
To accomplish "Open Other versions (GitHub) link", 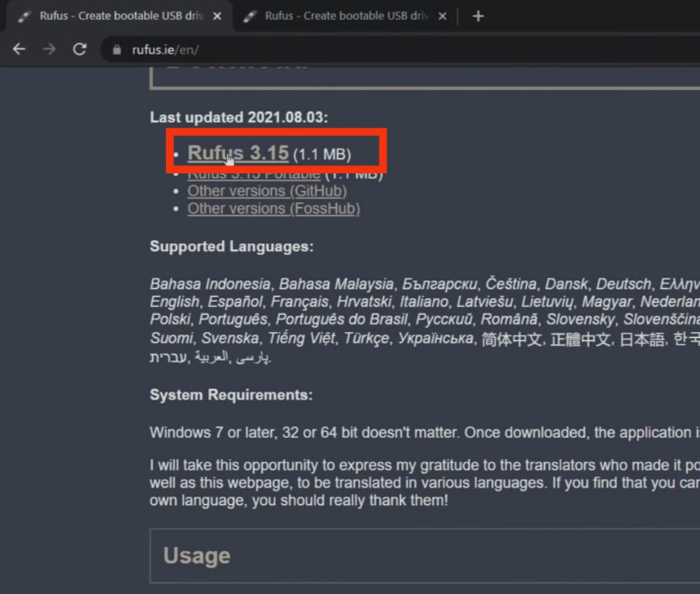I will [267, 191].
